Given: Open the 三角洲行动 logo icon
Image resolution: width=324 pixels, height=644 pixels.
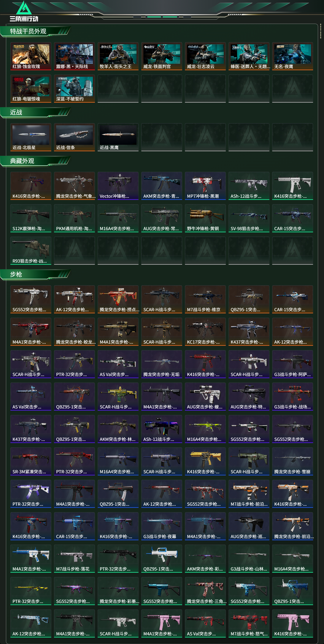Looking at the screenshot, I should [24, 11].
